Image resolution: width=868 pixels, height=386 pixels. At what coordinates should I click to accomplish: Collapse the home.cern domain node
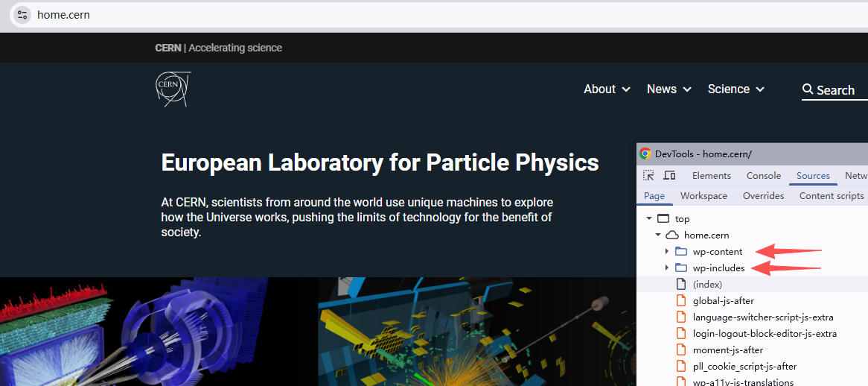tap(657, 235)
